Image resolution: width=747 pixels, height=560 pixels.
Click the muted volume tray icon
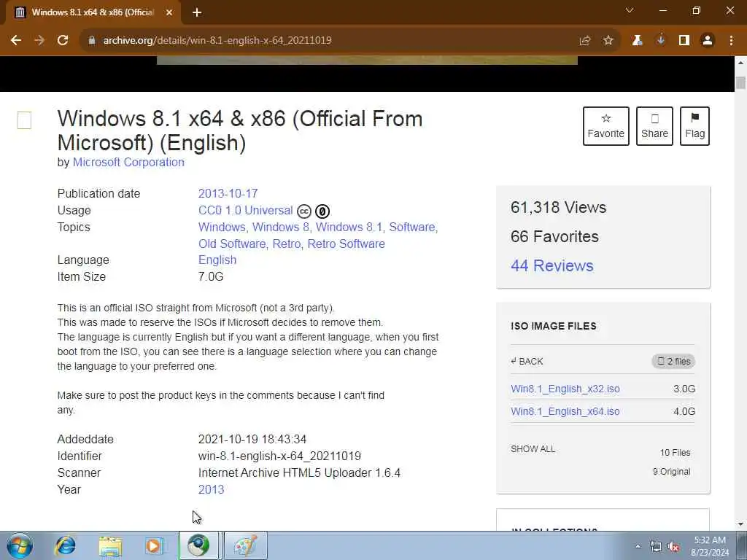click(673, 547)
